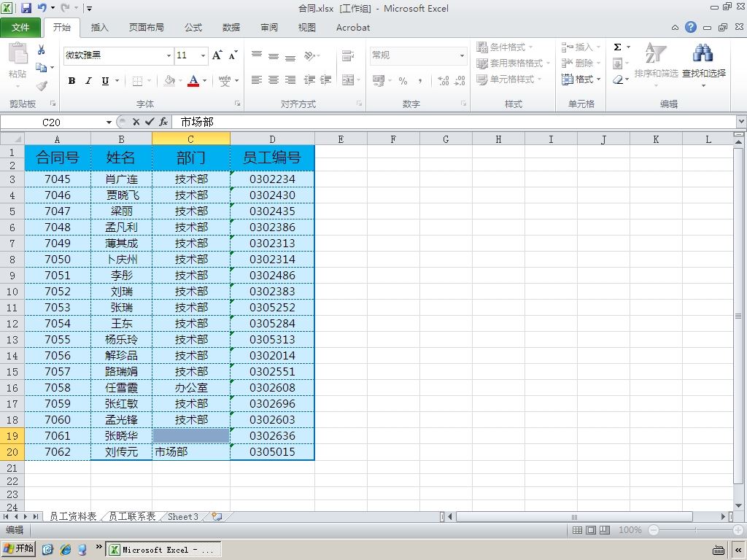The height and width of the screenshot is (560, 747).
Task: Click the Excel Help question mark icon
Action: pyautogui.click(x=691, y=27)
